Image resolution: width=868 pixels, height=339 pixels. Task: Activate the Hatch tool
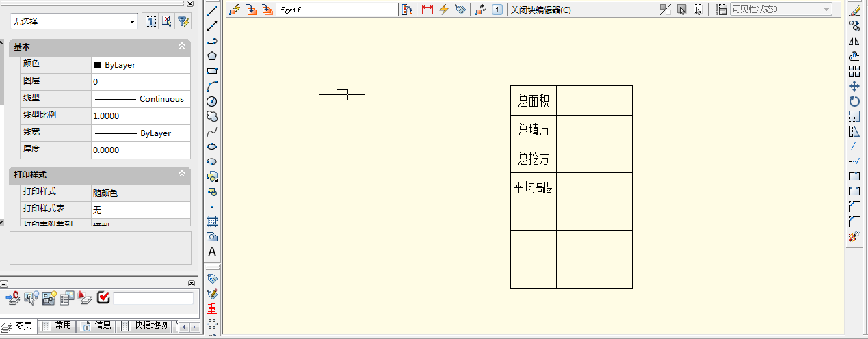click(212, 221)
